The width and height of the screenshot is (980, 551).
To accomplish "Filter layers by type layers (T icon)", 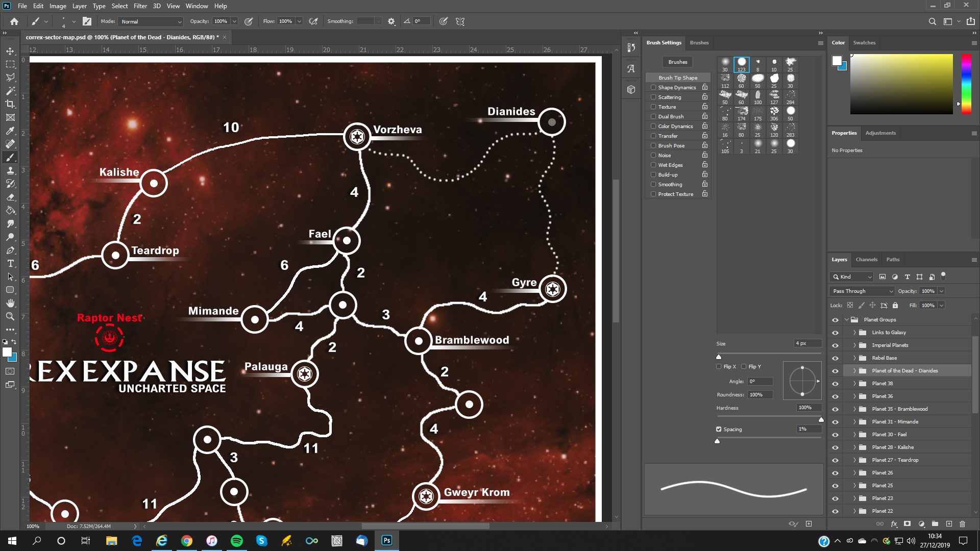I will point(907,277).
